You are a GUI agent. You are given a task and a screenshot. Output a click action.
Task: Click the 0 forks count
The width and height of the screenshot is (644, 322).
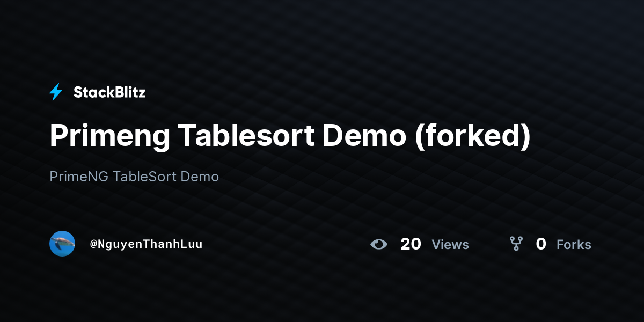[x=541, y=244]
